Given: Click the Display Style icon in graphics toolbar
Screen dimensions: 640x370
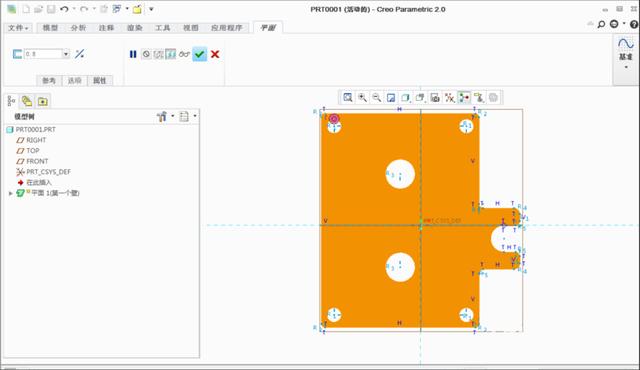Looking at the screenshot, I should (x=406, y=97).
